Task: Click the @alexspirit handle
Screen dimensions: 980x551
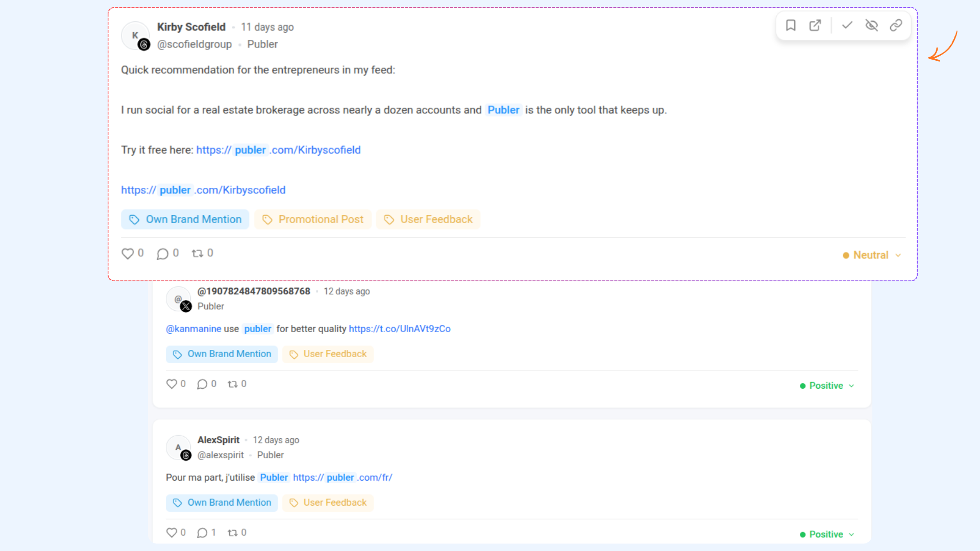Action: tap(220, 455)
